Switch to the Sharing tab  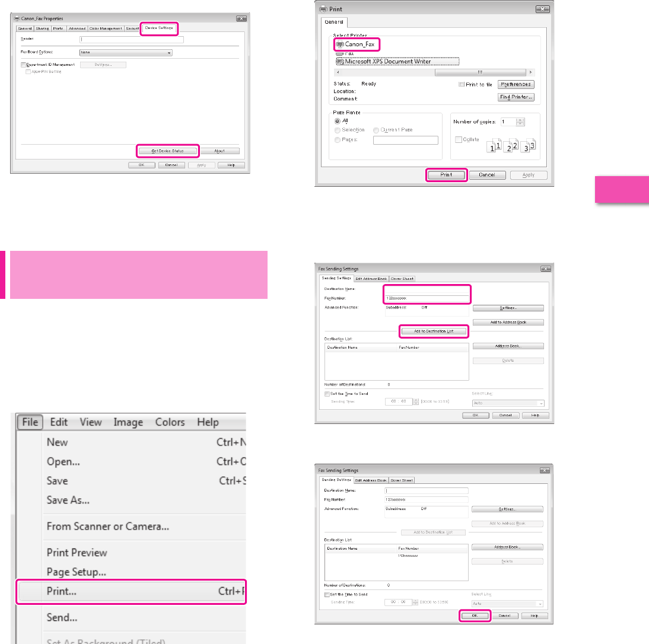(x=42, y=28)
